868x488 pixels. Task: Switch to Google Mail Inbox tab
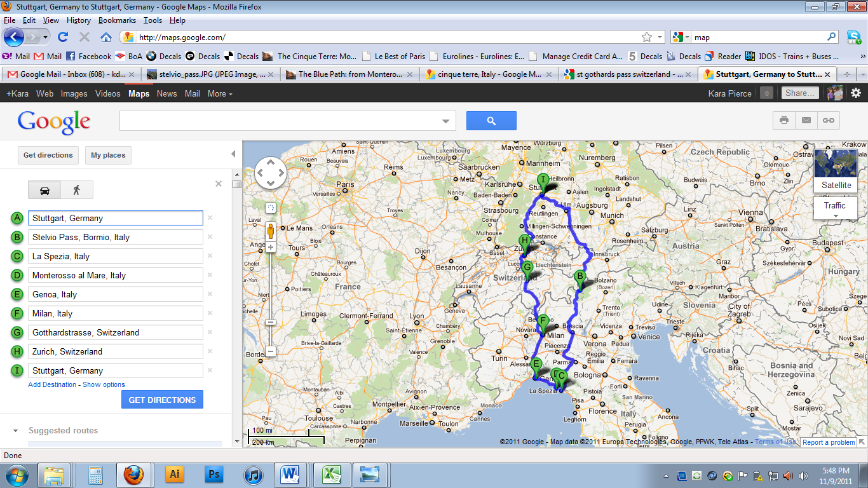point(71,74)
